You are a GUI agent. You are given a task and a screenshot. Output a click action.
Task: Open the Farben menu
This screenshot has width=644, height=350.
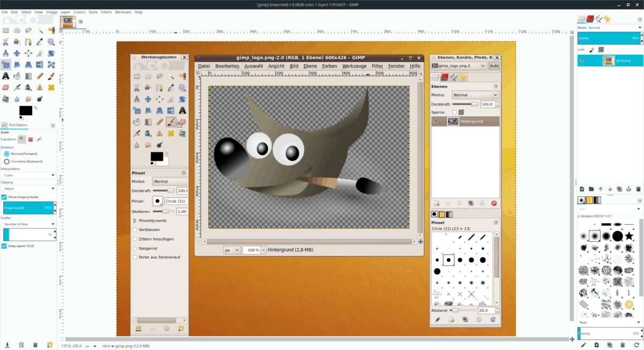point(330,65)
